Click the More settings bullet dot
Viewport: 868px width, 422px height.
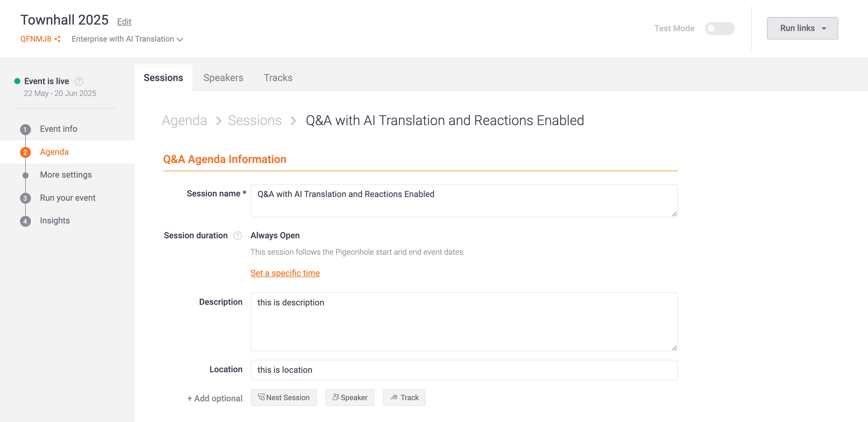[x=25, y=175]
